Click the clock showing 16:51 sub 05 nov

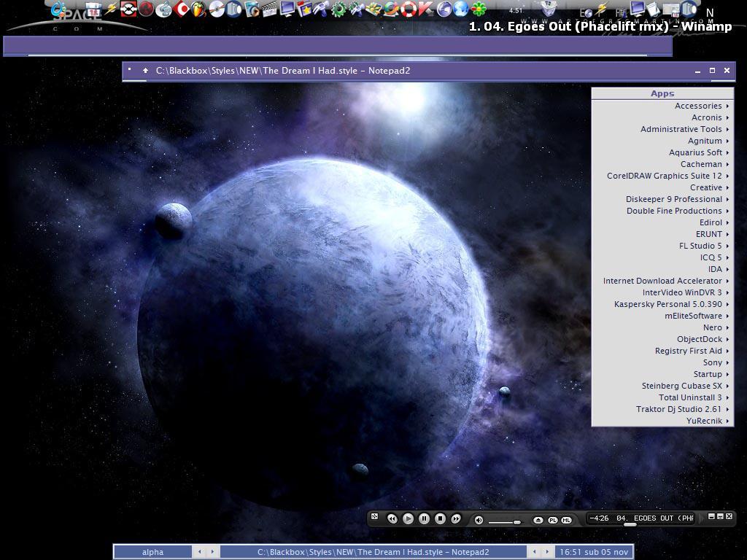point(594,553)
